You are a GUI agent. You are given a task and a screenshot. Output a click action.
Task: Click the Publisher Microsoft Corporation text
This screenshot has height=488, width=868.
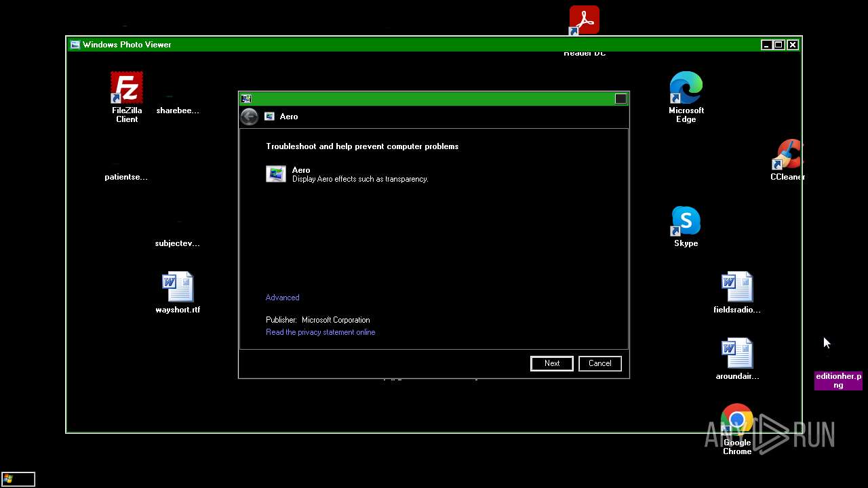318,320
